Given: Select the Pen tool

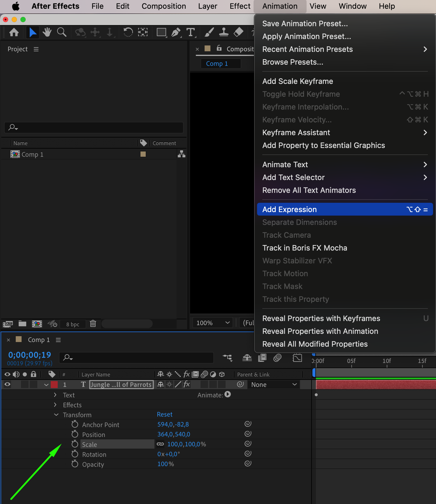Looking at the screenshot, I should (x=176, y=32).
